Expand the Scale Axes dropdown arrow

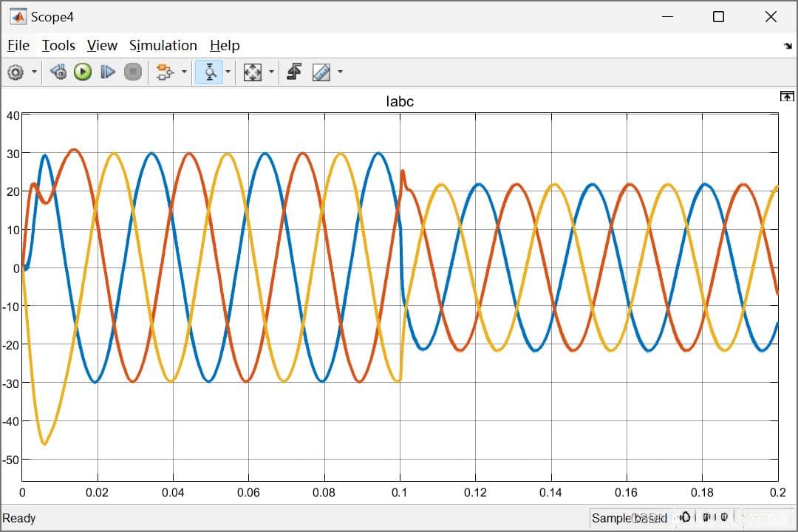click(271, 72)
